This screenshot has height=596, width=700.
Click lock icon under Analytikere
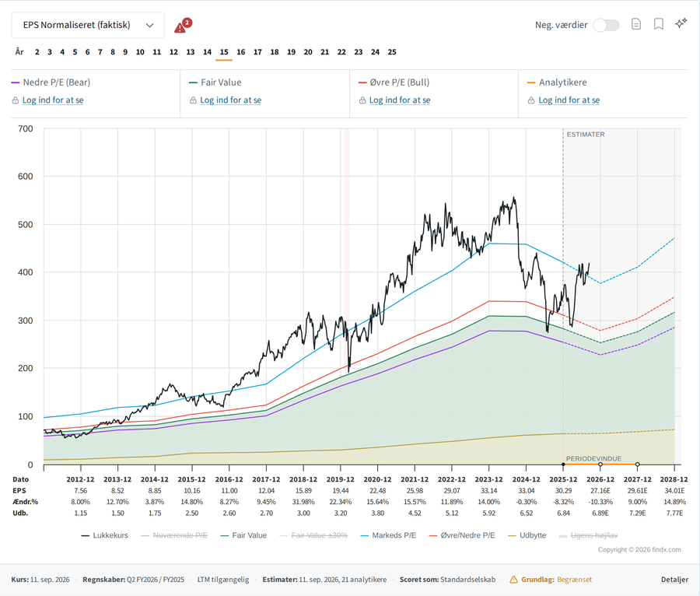pos(531,100)
